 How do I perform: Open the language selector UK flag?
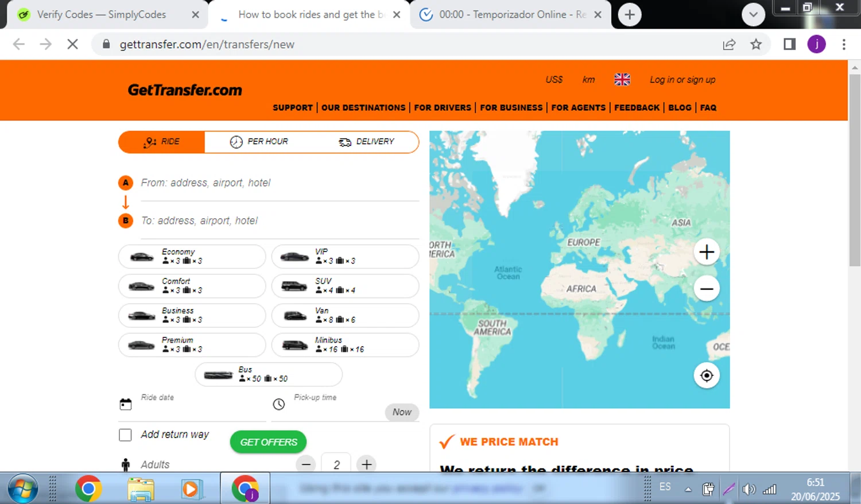tap(622, 80)
